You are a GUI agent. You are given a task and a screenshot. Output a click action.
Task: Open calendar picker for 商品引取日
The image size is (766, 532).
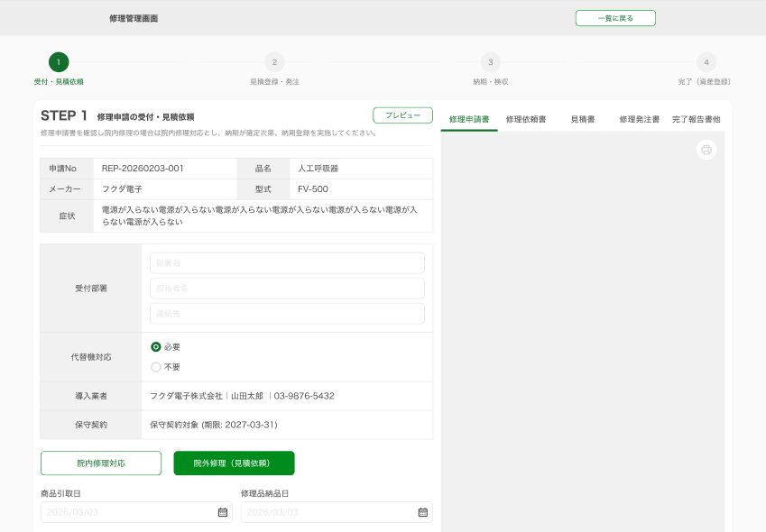point(222,512)
